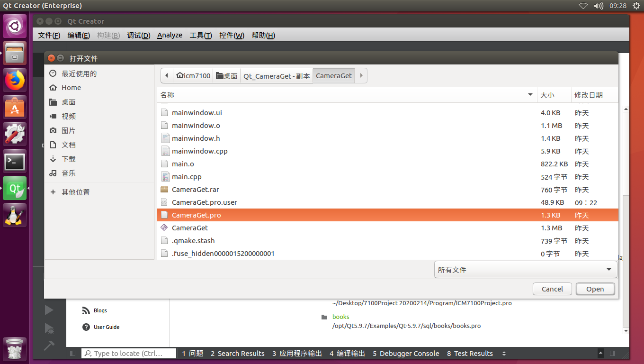The width and height of the screenshot is (644, 364).
Task: Open 调试(D) menu
Action: pos(139,35)
